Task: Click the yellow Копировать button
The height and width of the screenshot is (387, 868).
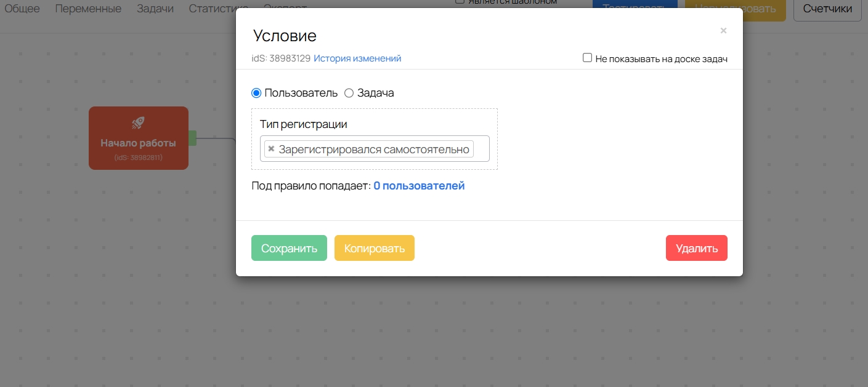Action: 374,249
